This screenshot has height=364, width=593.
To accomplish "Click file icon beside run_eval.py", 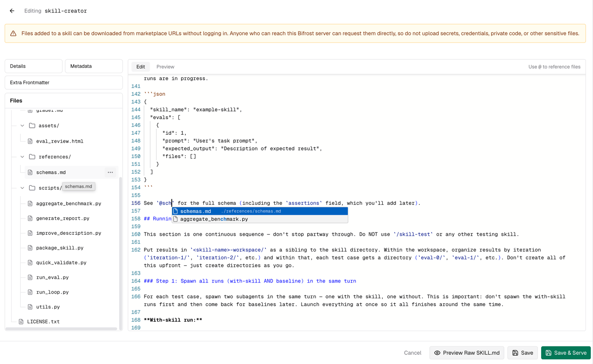I will tap(30, 277).
